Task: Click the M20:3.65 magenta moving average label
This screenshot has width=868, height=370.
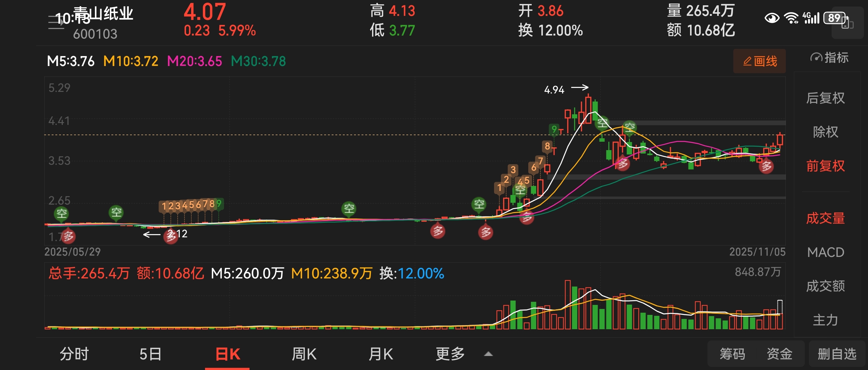Action: [x=194, y=61]
